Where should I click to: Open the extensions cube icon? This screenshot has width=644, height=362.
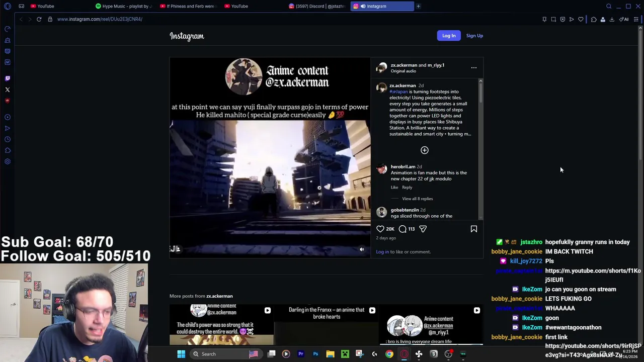[x=594, y=19]
